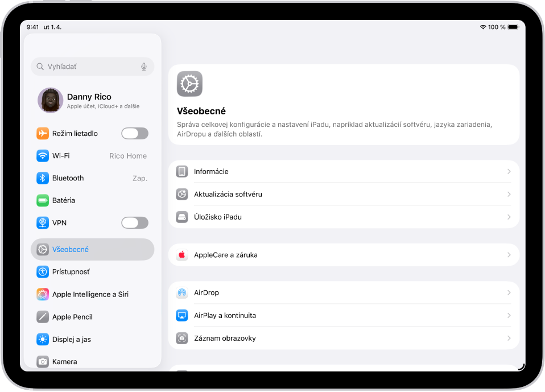545x392 pixels.
Task: Tap the Záznam obrazovky label
Action: tap(225, 339)
